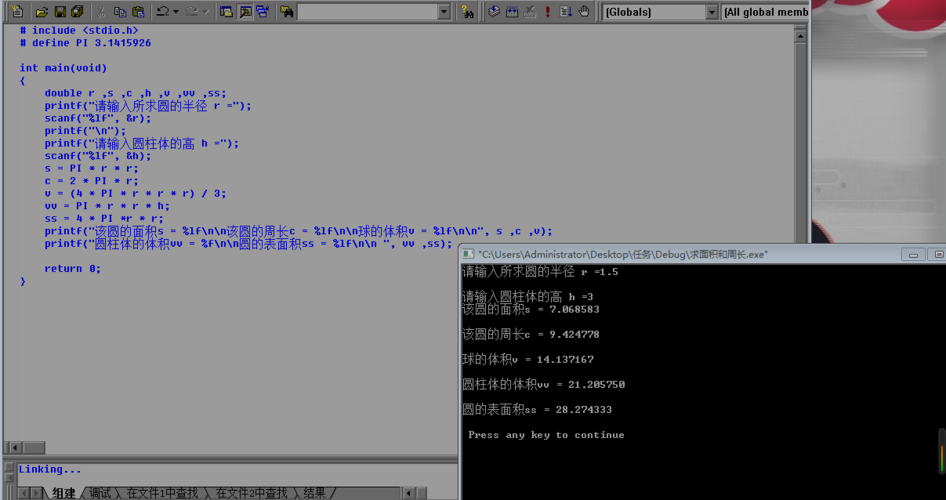Click the 'double r ,s ,c ,h' declaration line
This screenshot has width=946, height=500.
(135, 93)
